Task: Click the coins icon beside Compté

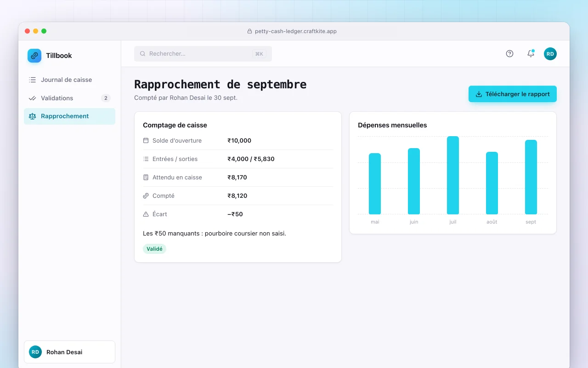Action: (x=146, y=196)
